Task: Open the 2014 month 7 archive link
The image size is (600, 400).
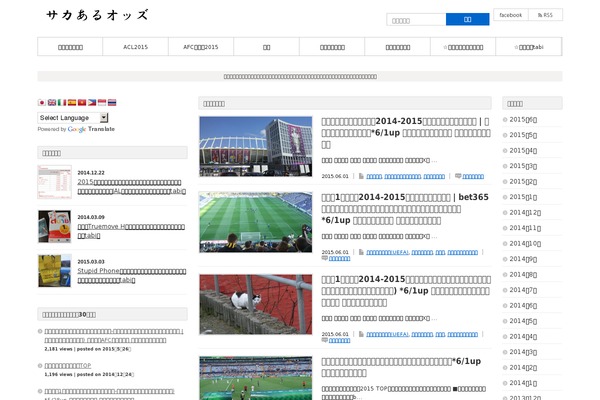Action: (x=523, y=290)
